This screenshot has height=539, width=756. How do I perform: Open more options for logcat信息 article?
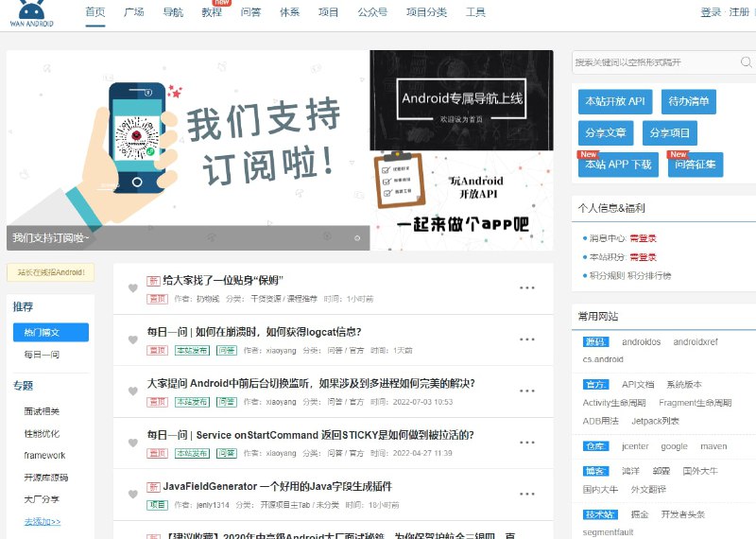[x=527, y=339]
